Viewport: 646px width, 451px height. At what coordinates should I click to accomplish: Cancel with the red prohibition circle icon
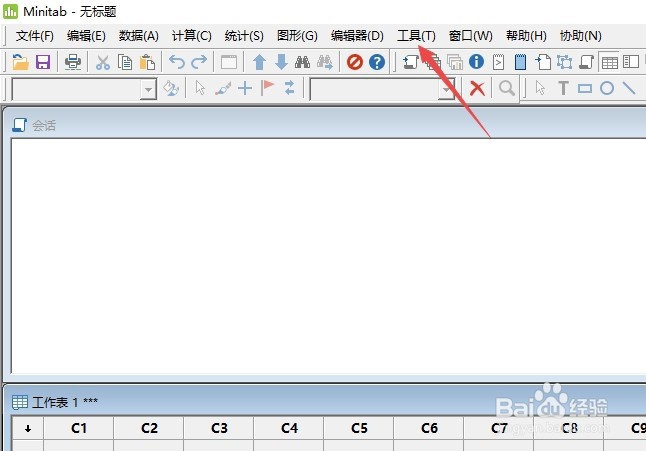point(355,62)
